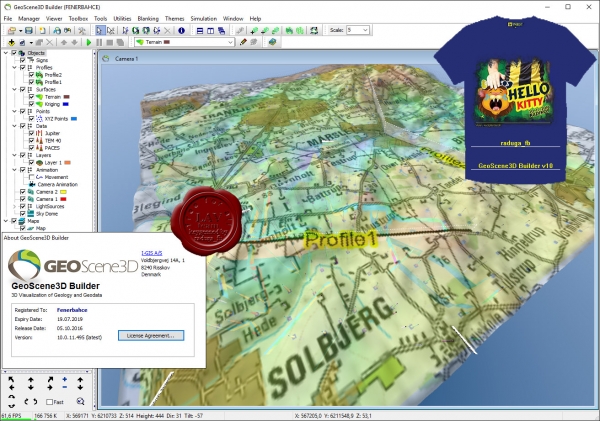Viewport: 600px width, 421px height.
Task: Toggle the Fast checkbox
Action: tap(49, 402)
